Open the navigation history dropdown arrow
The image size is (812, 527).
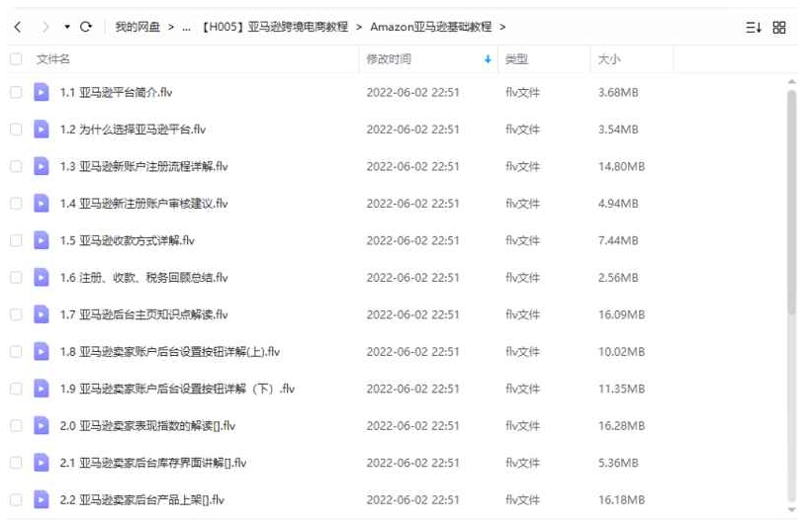point(67,27)
